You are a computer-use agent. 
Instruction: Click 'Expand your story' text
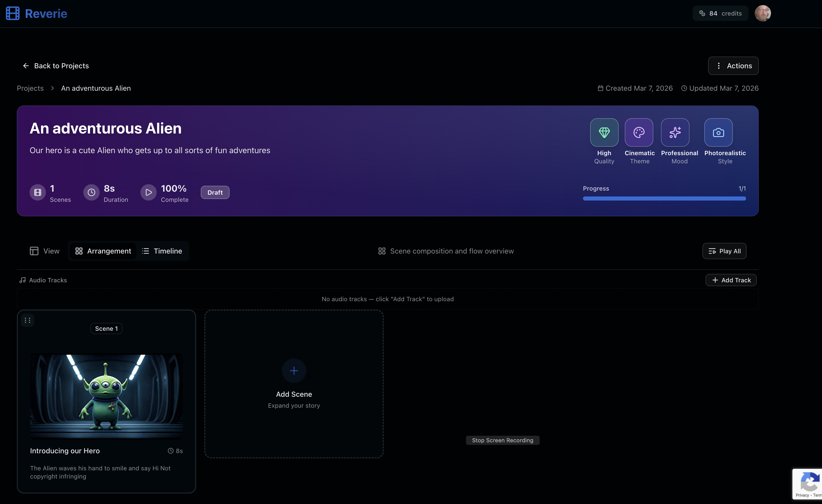tap(294, 406)
